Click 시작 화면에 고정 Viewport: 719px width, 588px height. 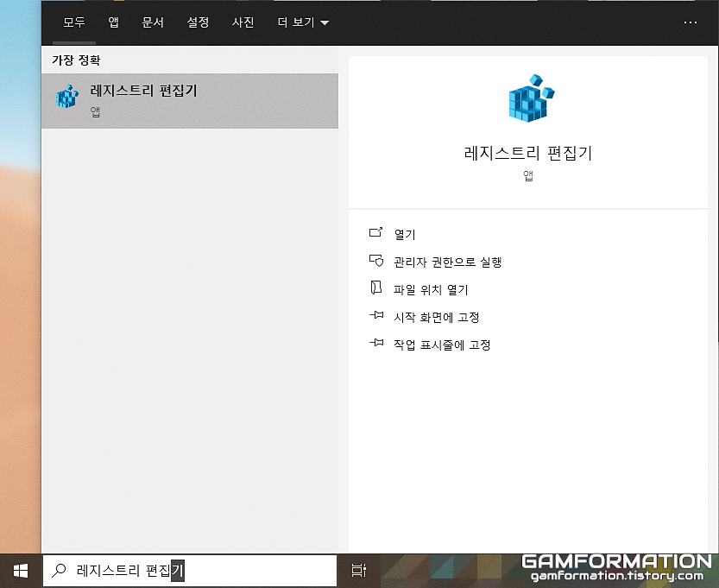click(x=436, y=317)
